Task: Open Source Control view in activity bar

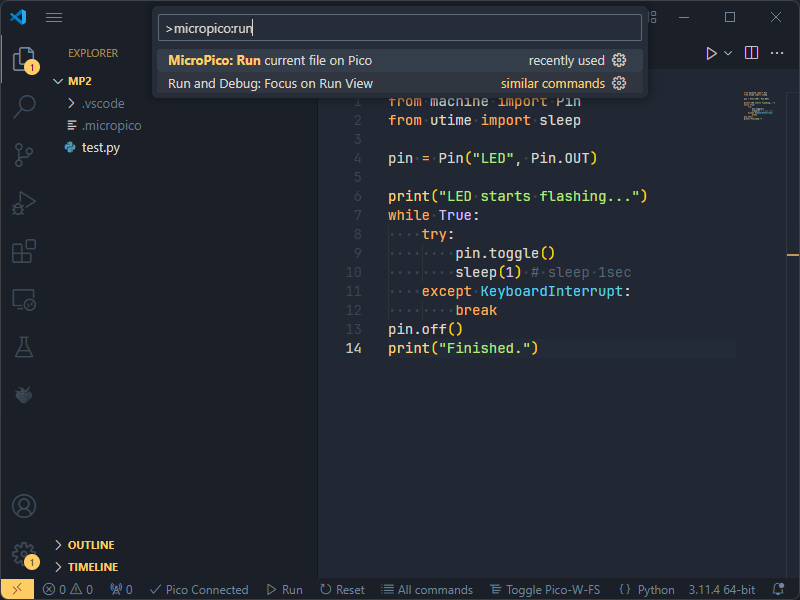Action: click(24, 154)
